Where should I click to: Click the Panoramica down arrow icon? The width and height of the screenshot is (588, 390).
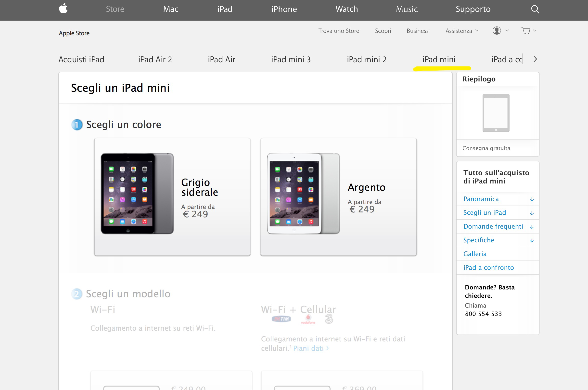point(532,199)
